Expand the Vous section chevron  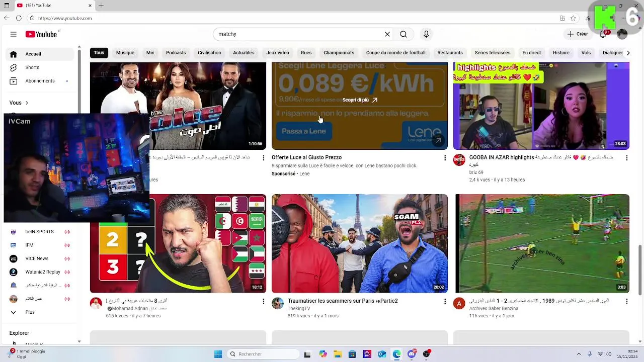(27, 103)
